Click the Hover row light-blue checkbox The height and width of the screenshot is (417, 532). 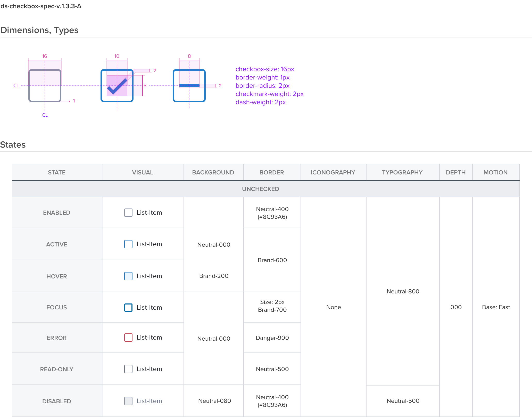click(128, 276)
